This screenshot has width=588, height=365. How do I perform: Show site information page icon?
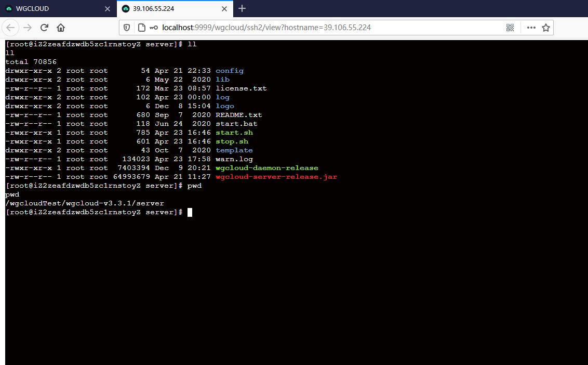pyautogui.click(x=141, y=28)
